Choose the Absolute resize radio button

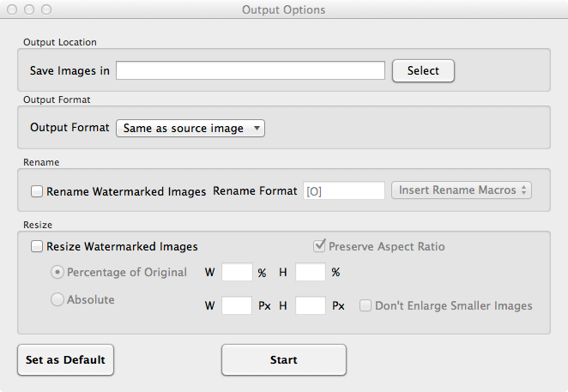(57, 300)
